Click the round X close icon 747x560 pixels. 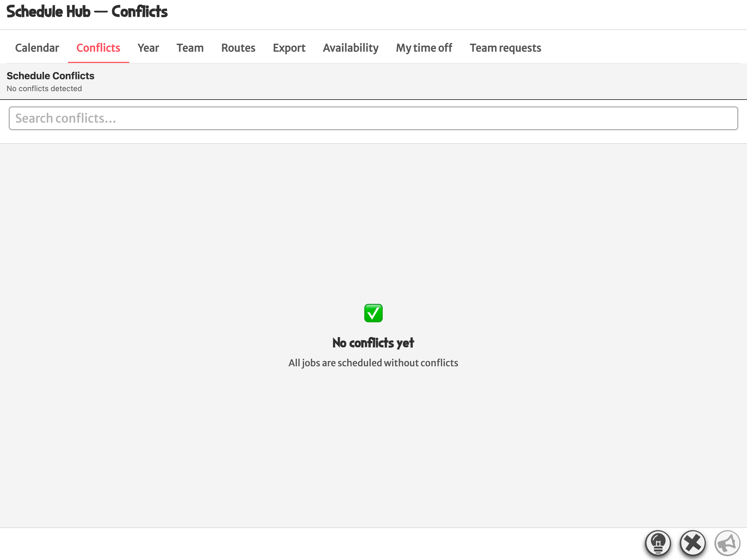pos(693,543)
